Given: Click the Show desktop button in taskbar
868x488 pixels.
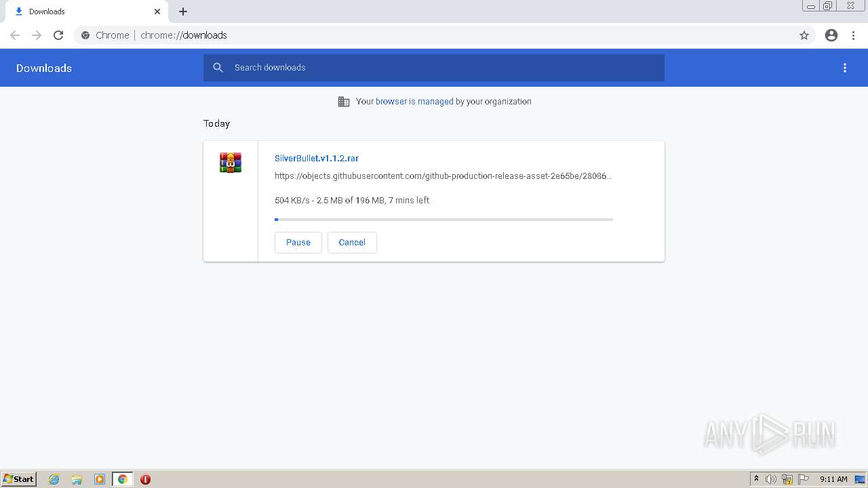Looking at the screenshot, I should tap(860, 479).
